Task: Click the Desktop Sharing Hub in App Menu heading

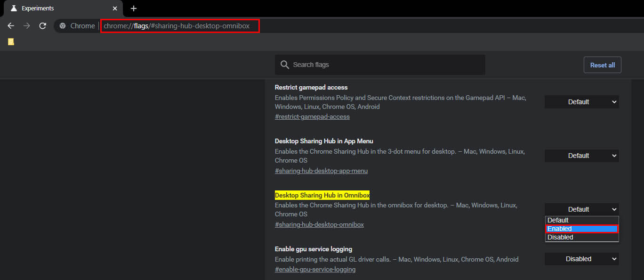Action: tap(324, 141)
